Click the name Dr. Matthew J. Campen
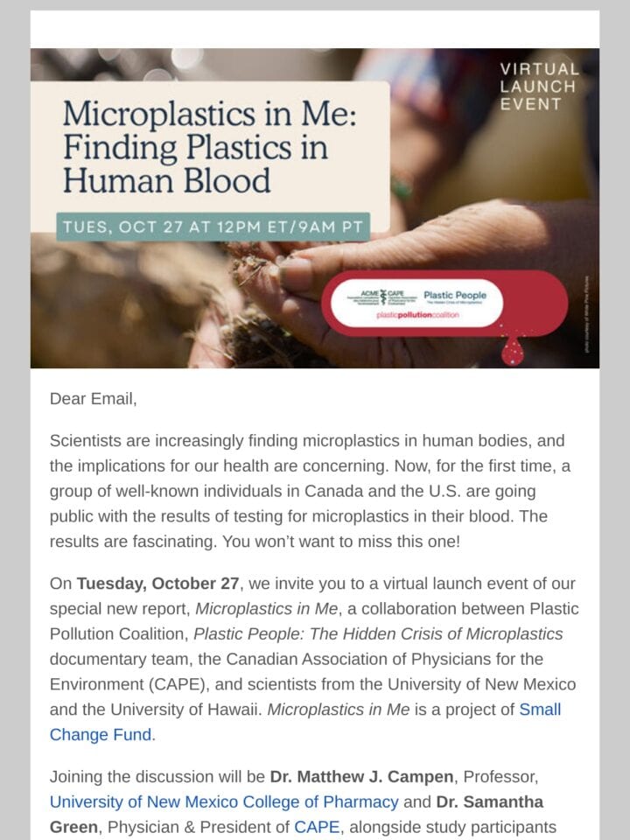This screenshot has width=630, height=840. pos(361,777)
